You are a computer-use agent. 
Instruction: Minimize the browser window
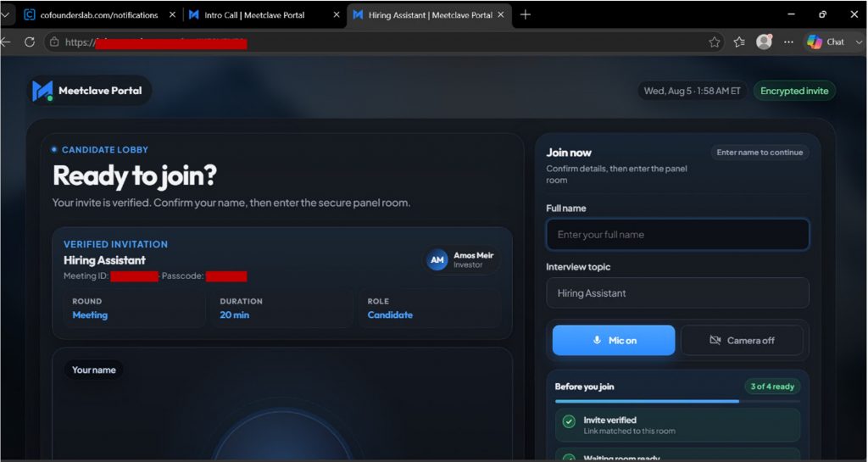pos(791,15)
